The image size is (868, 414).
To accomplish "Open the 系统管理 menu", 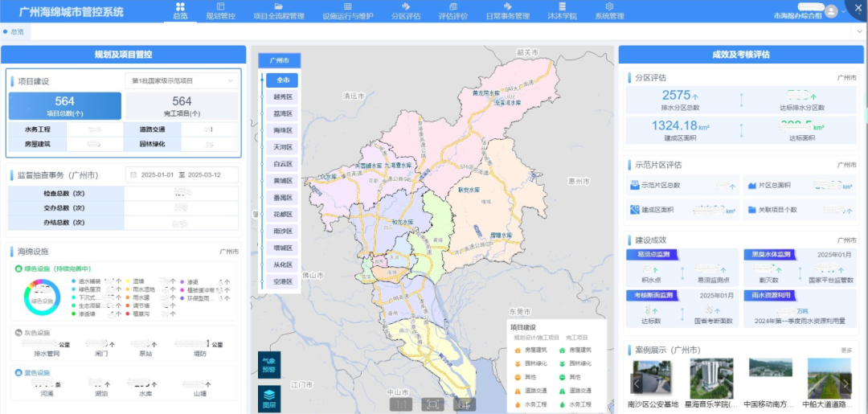I will tap(609, 11).
